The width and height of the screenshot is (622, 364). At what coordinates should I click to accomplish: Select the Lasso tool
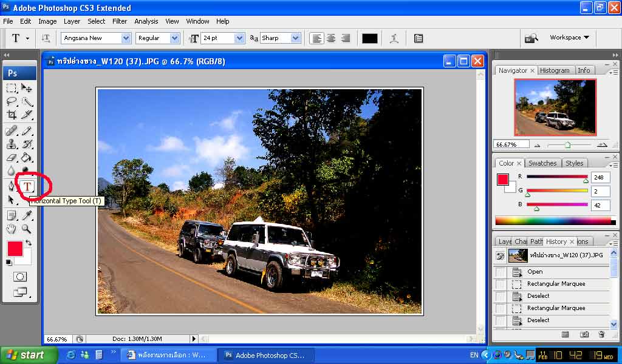(12, 101)
